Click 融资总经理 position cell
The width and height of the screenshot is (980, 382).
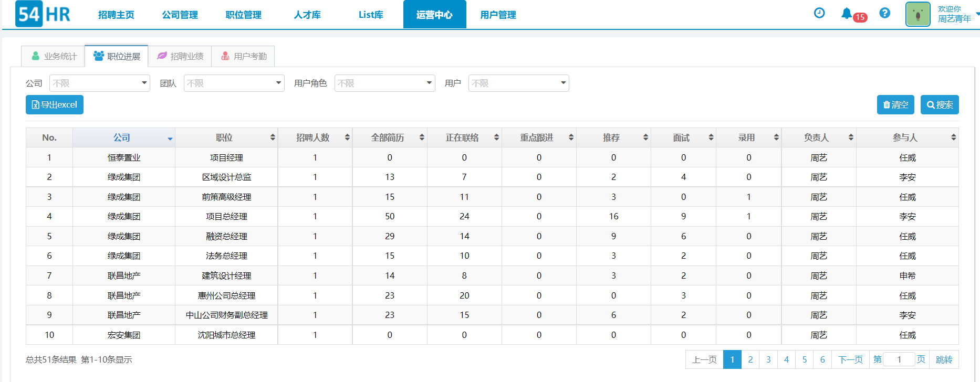(226, 236)
